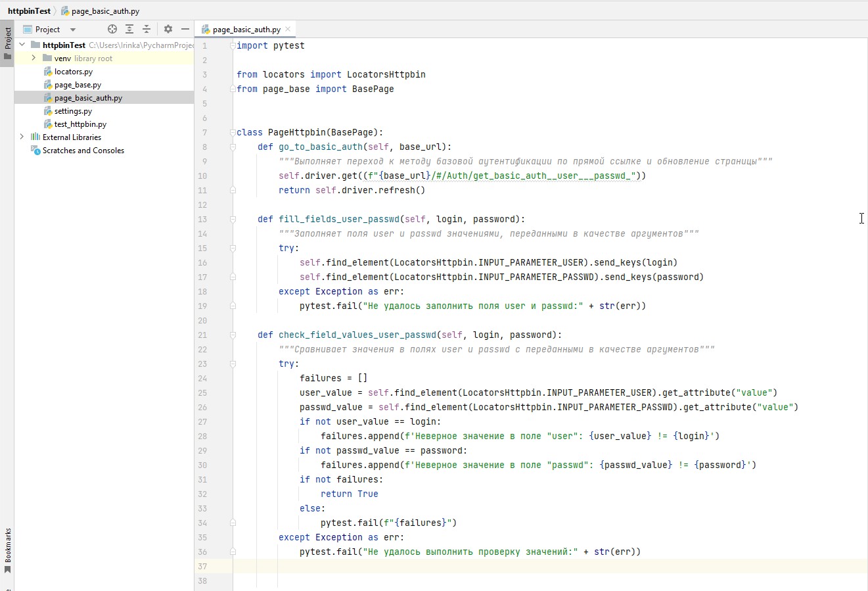Click httpbinTest in the breadcrumb bar
The height and width of the screenshot is (591, 868).
(x=29, y=11)
